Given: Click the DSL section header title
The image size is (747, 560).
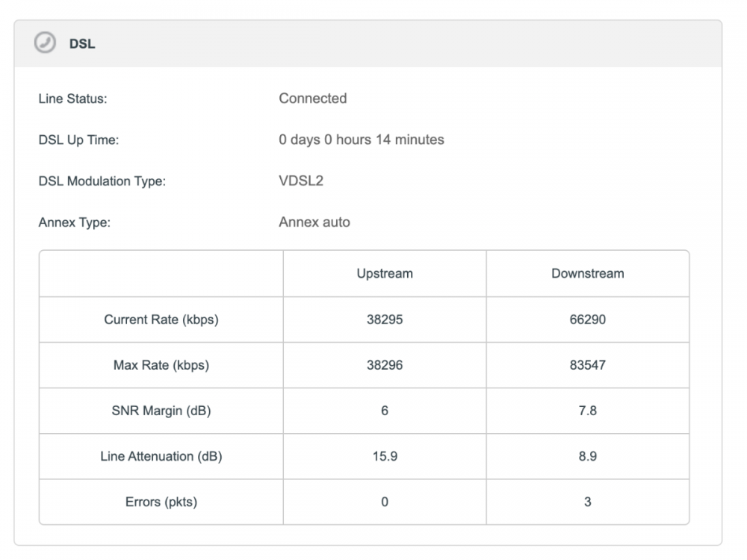Looking at the screenshot, I should (82, 44).
